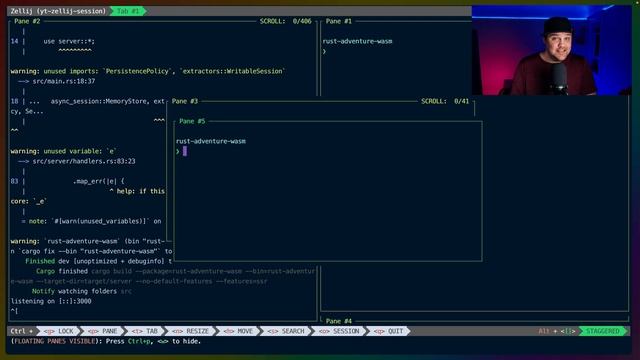Click 'listening on [::]:3000' line
This screenshot has width=640, height=360.
(x=51, y=301)
